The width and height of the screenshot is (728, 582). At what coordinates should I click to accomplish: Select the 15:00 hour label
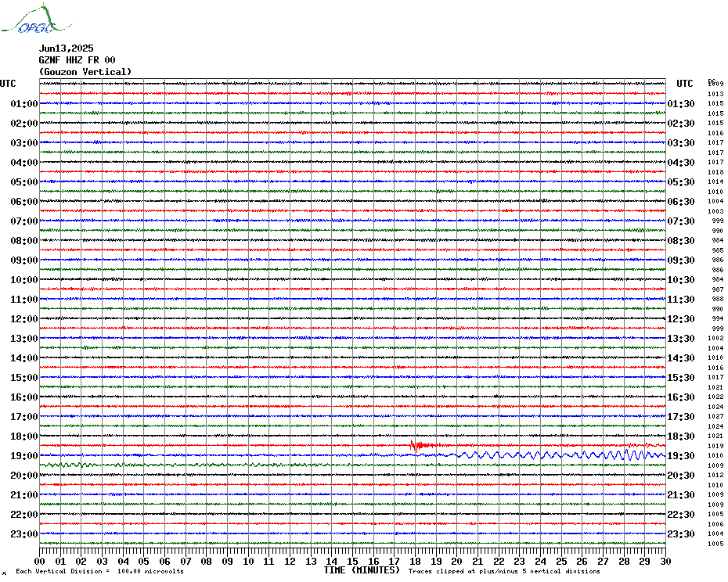coord(24,377)
